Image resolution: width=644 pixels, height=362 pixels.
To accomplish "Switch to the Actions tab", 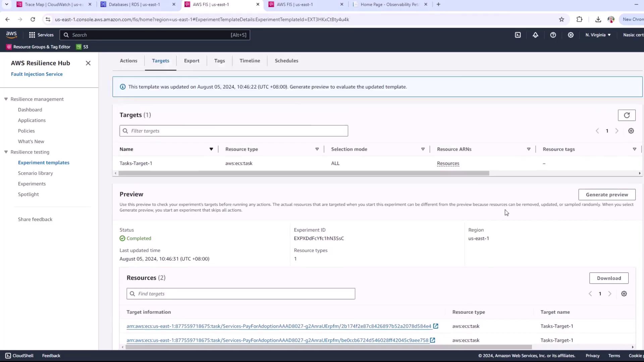I will click(x=128, y=61).
